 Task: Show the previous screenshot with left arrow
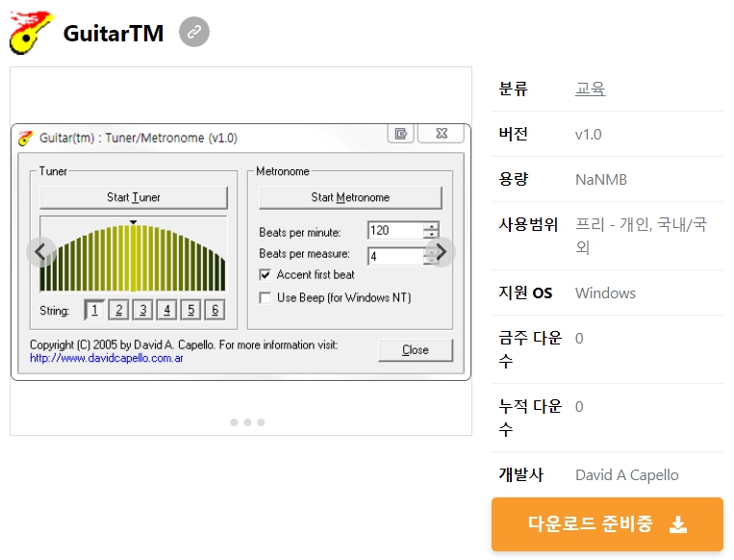point(40,252)
